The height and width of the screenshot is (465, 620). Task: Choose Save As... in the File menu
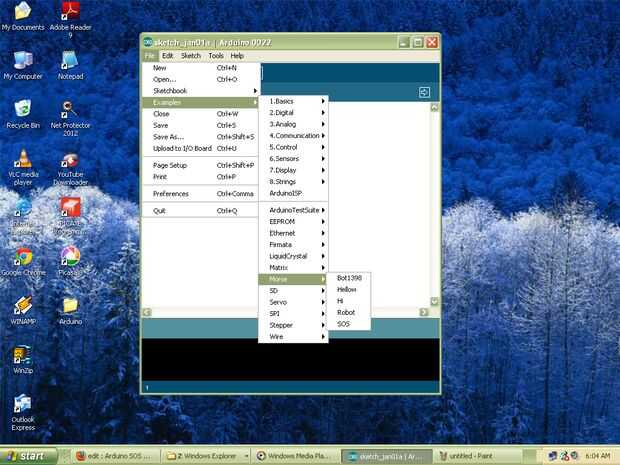coord(200,137)
